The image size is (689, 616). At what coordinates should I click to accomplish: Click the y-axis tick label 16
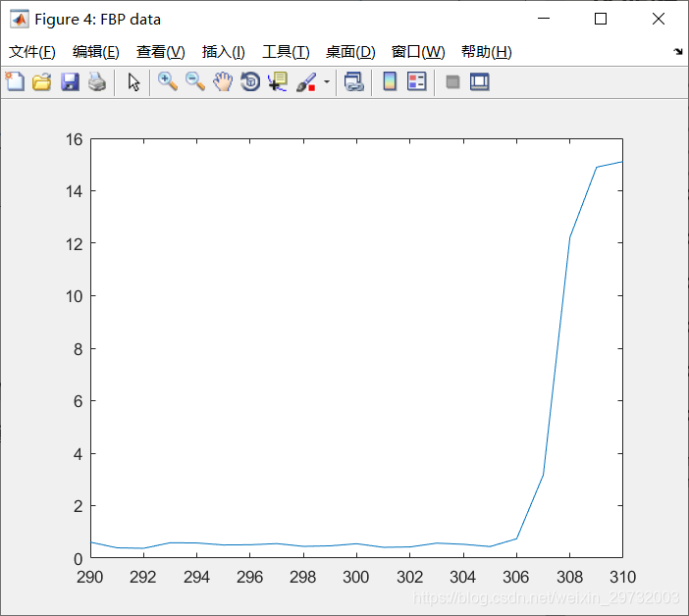pyautogui.click(x=74, y=139)
